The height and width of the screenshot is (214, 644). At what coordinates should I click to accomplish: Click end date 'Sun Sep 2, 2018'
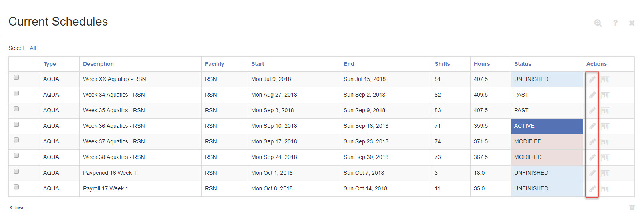[364, 95]
